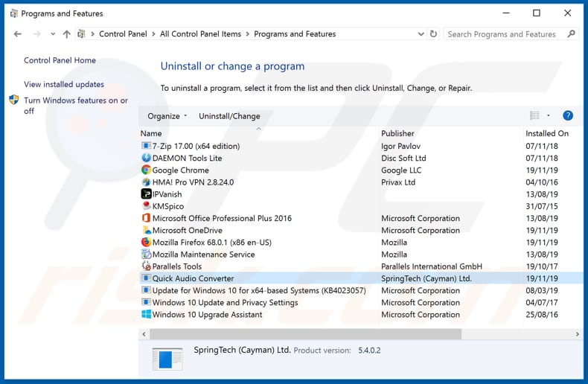This screenshot has height=384, width=588.
Task: Expand the view options dropdown arrow
Action: [x=549, y=115]
